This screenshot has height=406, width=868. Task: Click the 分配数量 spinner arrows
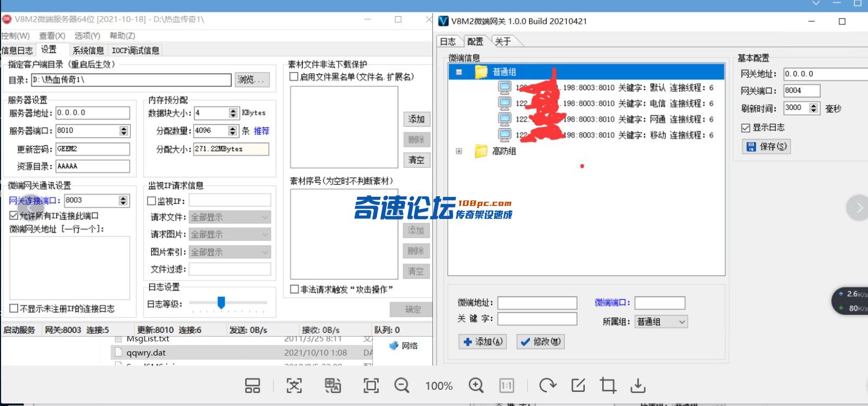tap(233, 131)
